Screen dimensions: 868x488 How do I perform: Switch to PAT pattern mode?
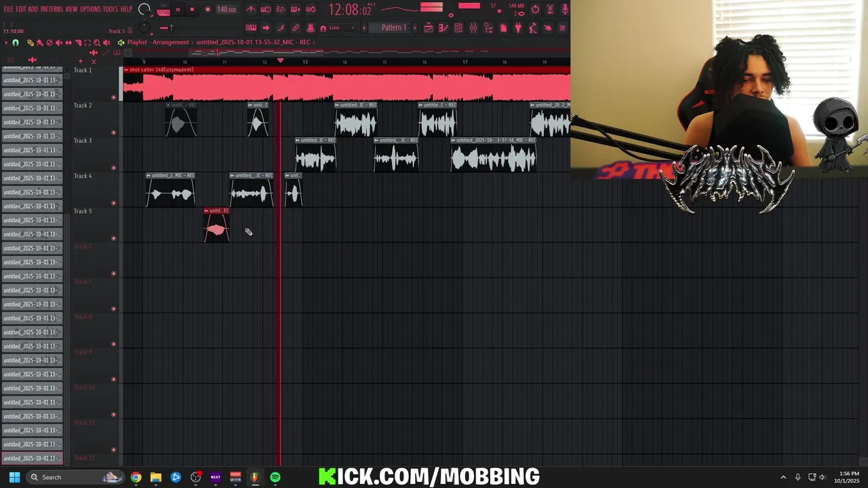point(163,5)
